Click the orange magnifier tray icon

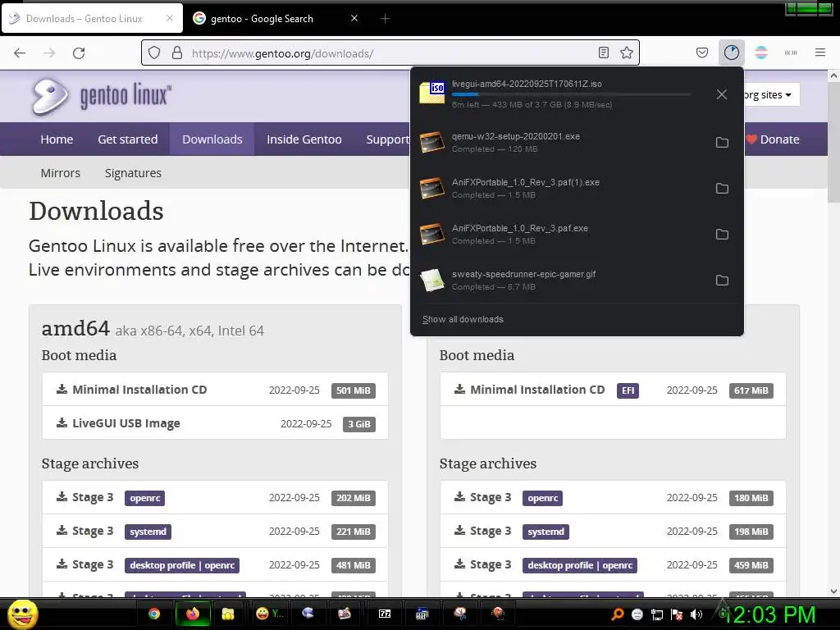coord(617,614)
